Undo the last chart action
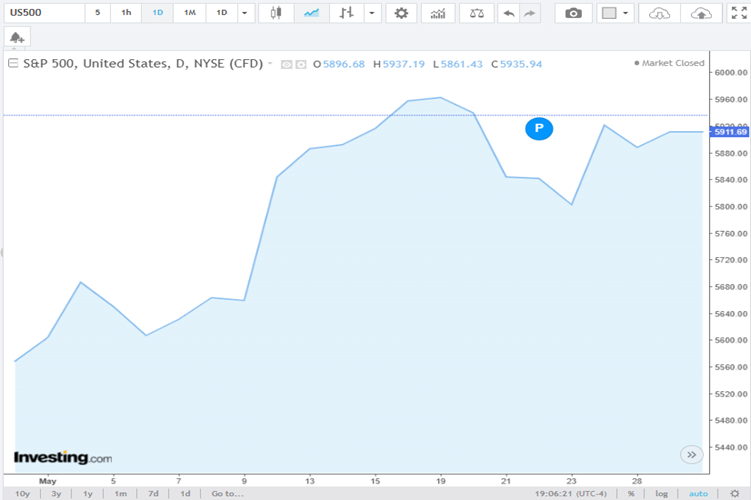751x500 pixels. coord(509,13)
